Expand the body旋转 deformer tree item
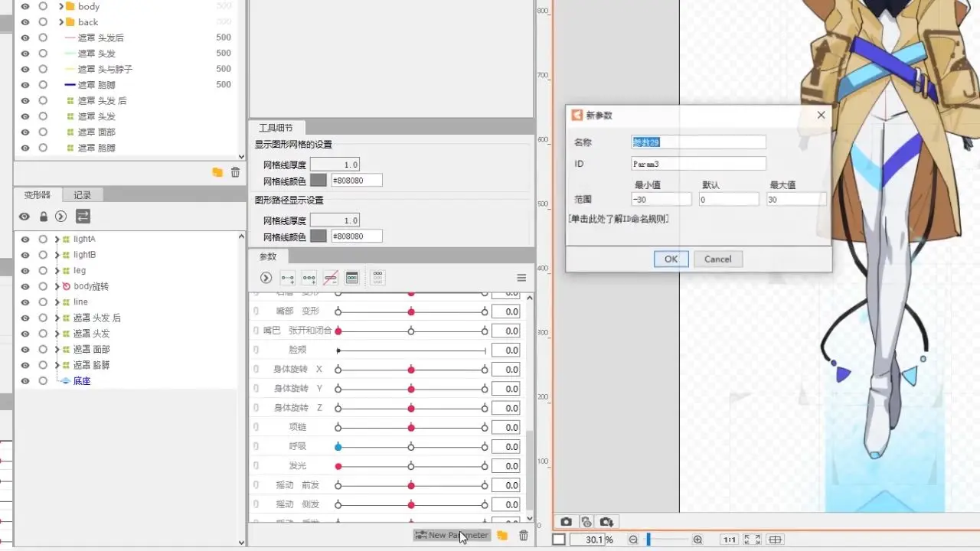Viewport: 980px width, 551px height. coord(57,286)
